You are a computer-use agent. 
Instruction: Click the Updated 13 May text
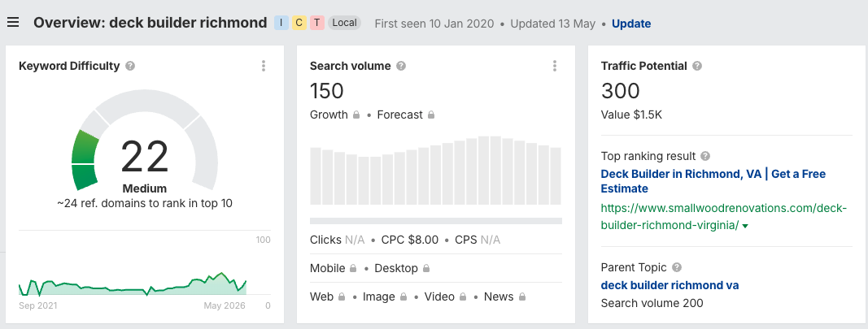click(553, 24)
